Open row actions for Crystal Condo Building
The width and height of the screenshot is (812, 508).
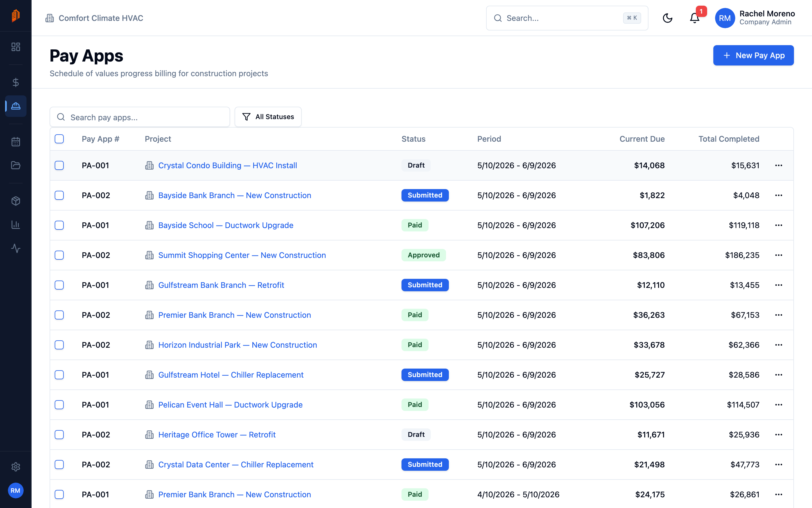(779, 165)
